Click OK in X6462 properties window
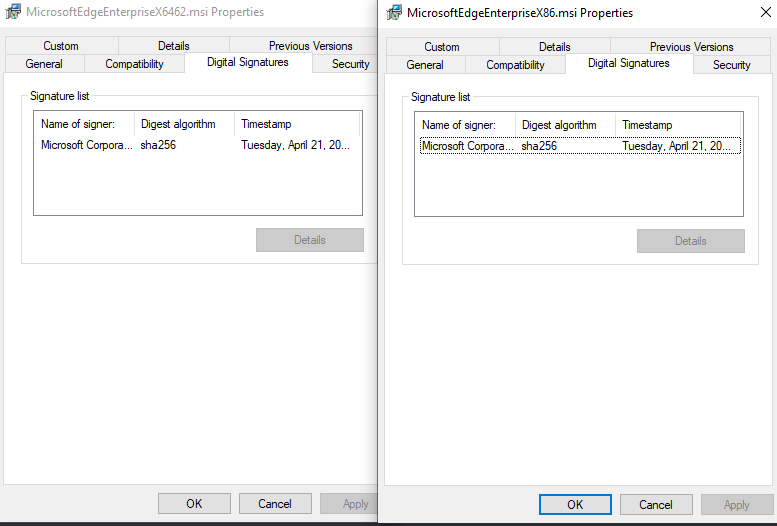 point(194,504)
